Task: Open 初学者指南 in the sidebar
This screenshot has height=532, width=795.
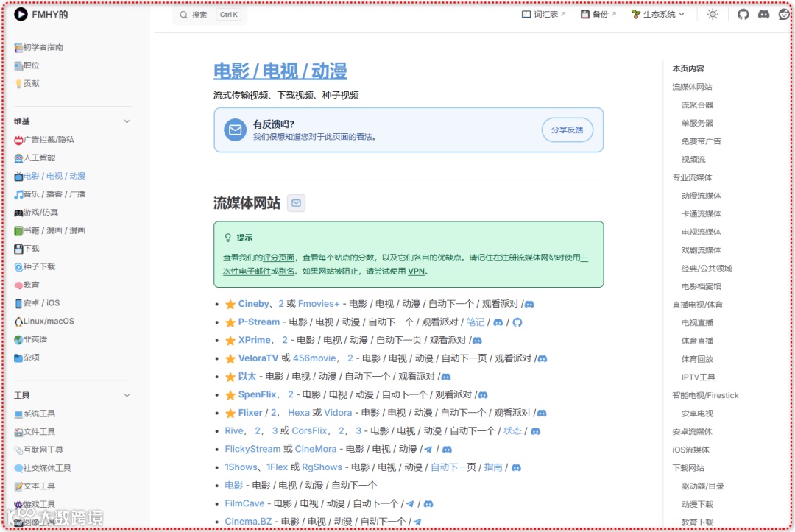Action: coord(39,47)
